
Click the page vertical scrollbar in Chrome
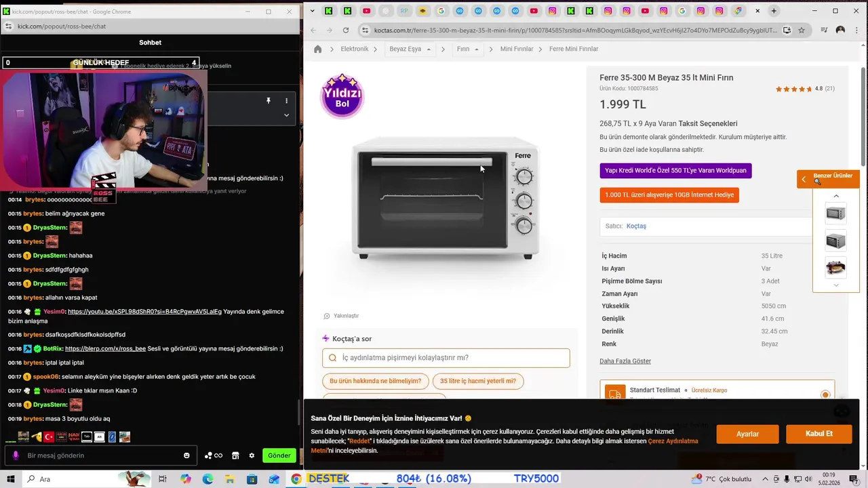(x=863, y=115)
